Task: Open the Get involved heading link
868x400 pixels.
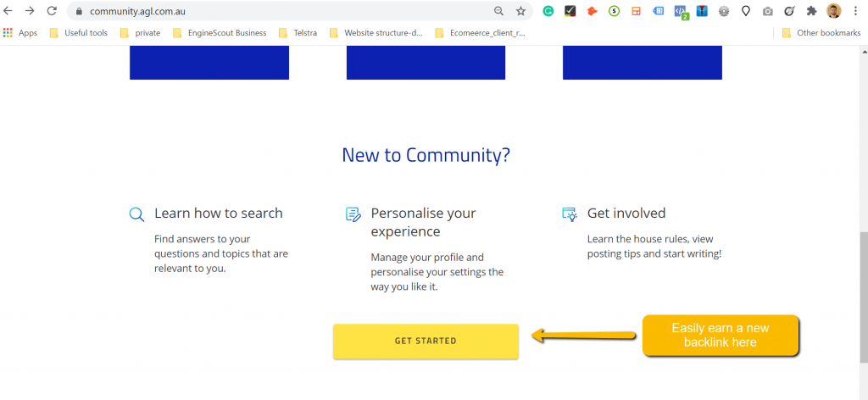Action: (x=626, y=214)
